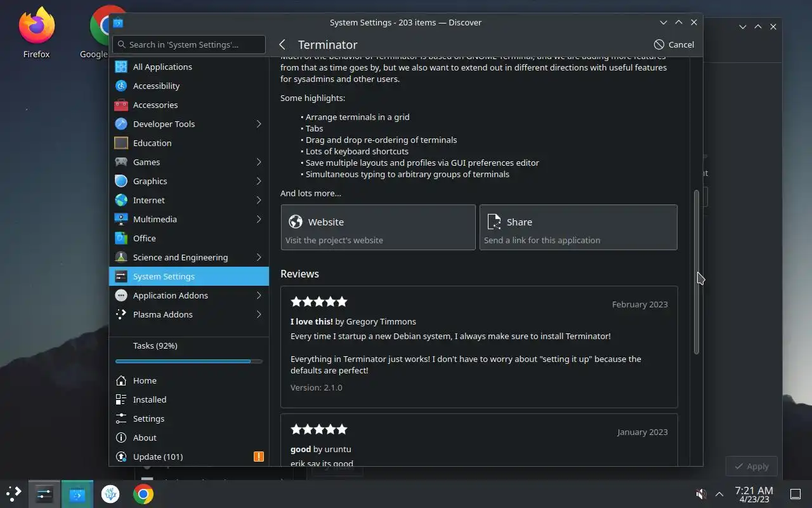Click the 'Arrange terminals in a grid' bullet
The height and width of the screenshot is (508, 812).
[x=358, y=117]
